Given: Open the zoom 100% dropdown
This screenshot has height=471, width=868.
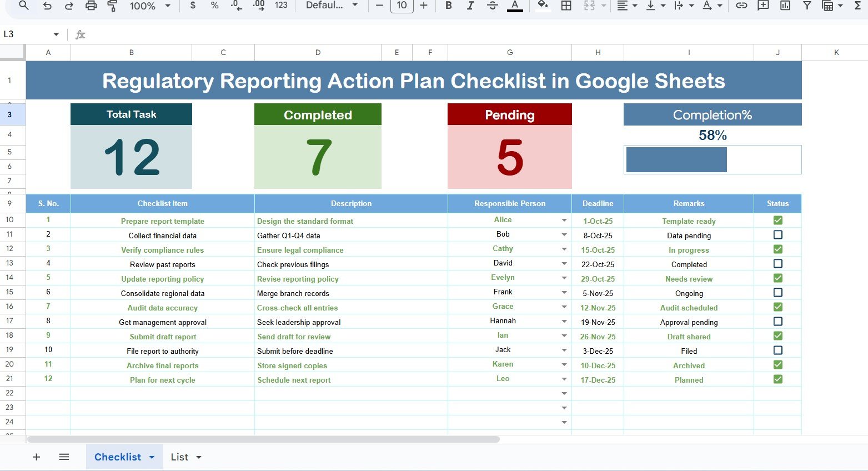Looking at the screenshot, I should (x=150, y=6).
